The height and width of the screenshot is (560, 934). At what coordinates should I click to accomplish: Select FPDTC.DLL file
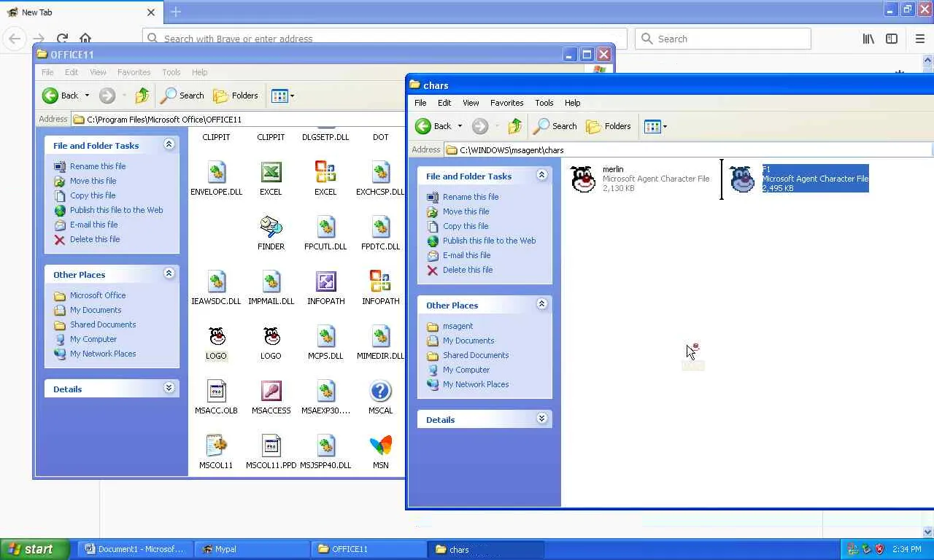pos(380,233)
